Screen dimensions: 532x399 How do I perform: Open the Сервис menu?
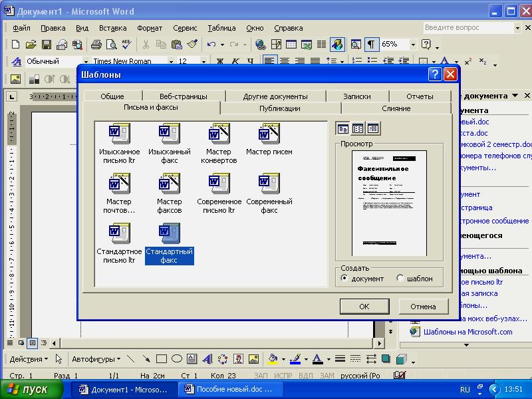click(185, 28)
